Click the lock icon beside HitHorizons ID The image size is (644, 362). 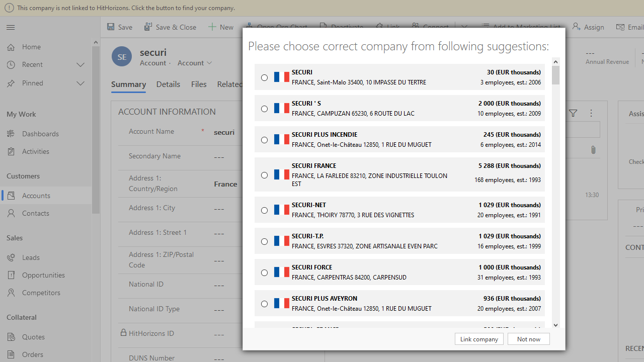pyautogui.click(x=123, y=333)
